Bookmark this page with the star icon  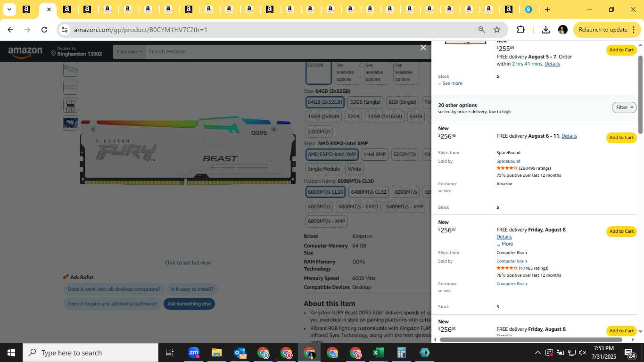click(497, 30)
